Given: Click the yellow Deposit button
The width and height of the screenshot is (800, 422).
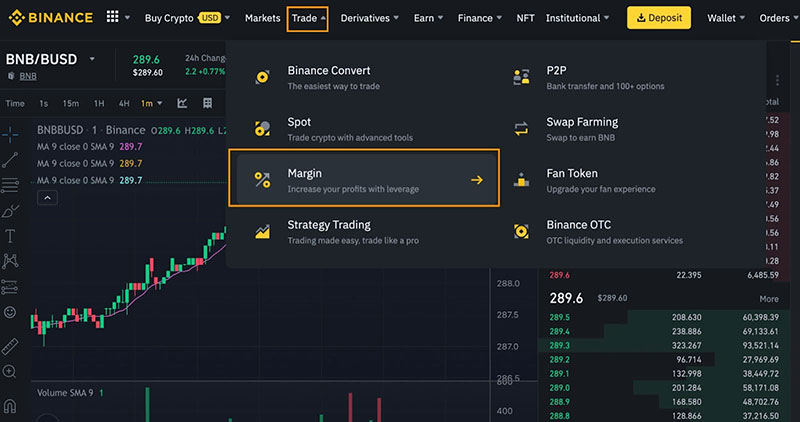Looking at the screenshot, I should coord(659,18).
